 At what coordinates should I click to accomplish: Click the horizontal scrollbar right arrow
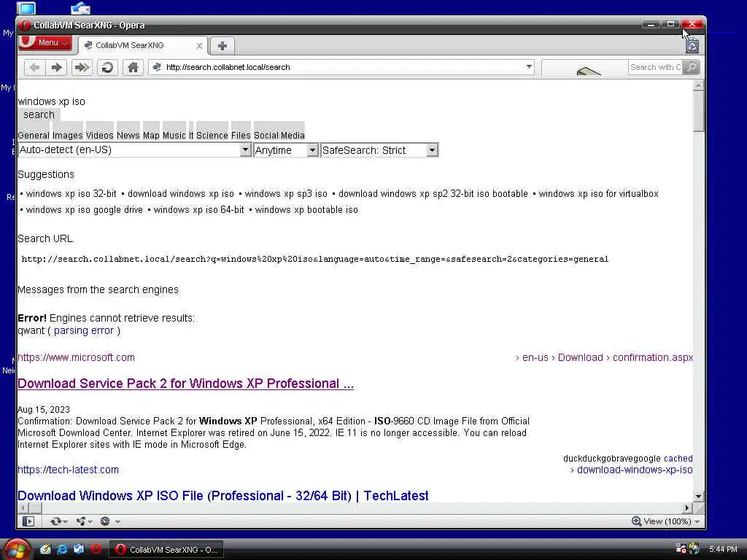tap(687, 507)
